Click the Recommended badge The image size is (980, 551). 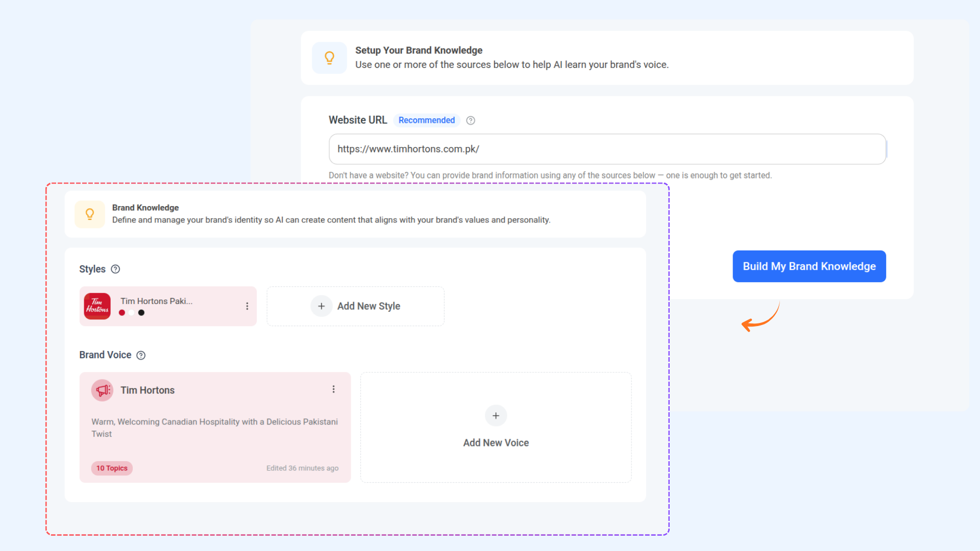coord(426,120)
